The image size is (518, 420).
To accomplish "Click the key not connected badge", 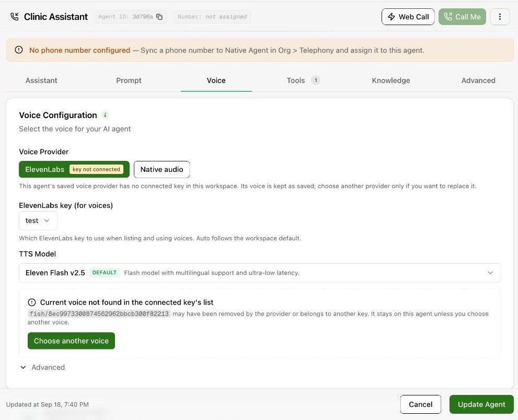I will click(97, 169).
